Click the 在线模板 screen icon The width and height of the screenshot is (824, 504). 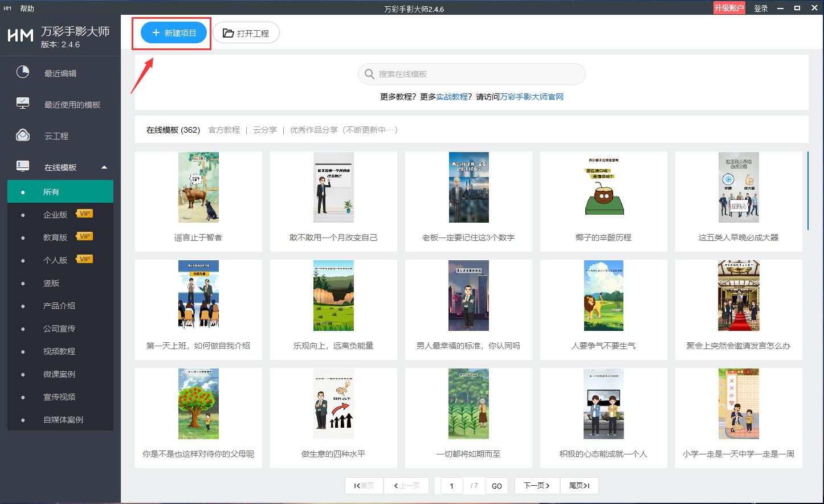pyautogui.click(x=23, y=166)
